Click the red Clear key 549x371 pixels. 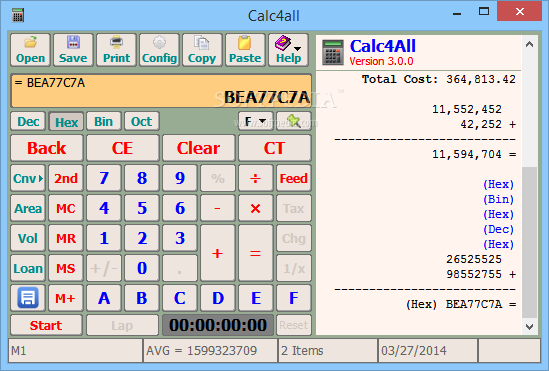pos(199,148)
